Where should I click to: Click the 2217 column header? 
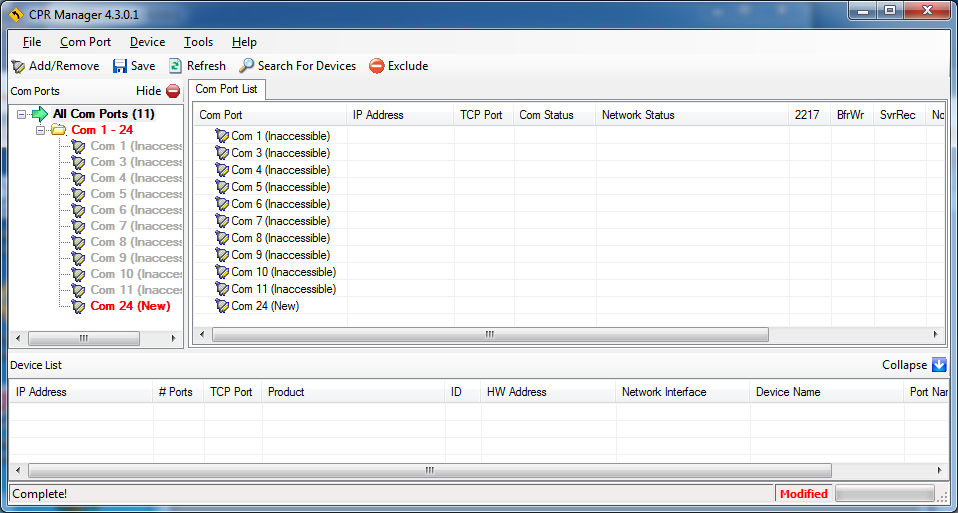point(810,115)
